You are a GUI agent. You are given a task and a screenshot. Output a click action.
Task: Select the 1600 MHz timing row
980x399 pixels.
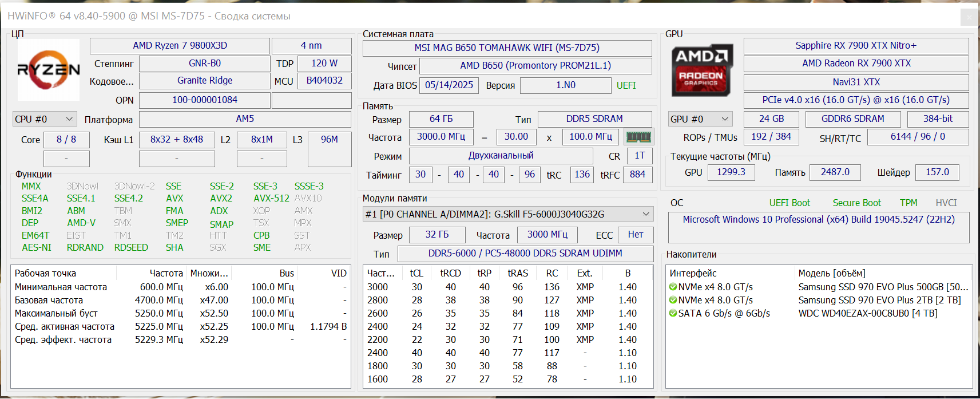pos(507,379)
